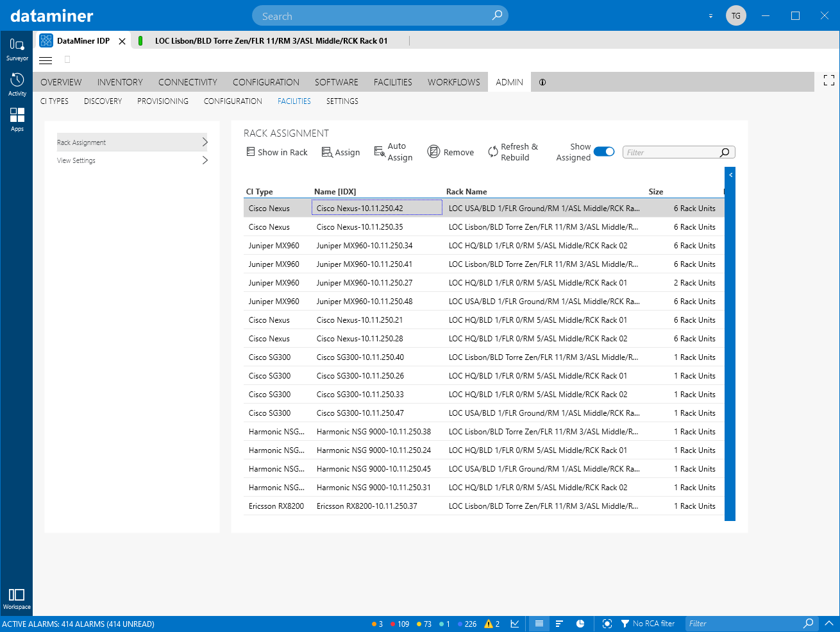Screen dimensions: 840x632
Task: Click the 2 Rack Units size cell
Action: tap(694, 283)
